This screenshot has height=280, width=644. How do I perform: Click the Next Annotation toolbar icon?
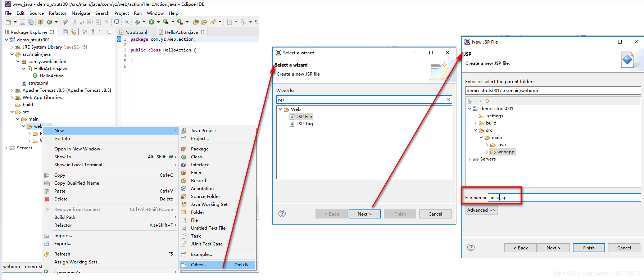[x=229, y=22]
